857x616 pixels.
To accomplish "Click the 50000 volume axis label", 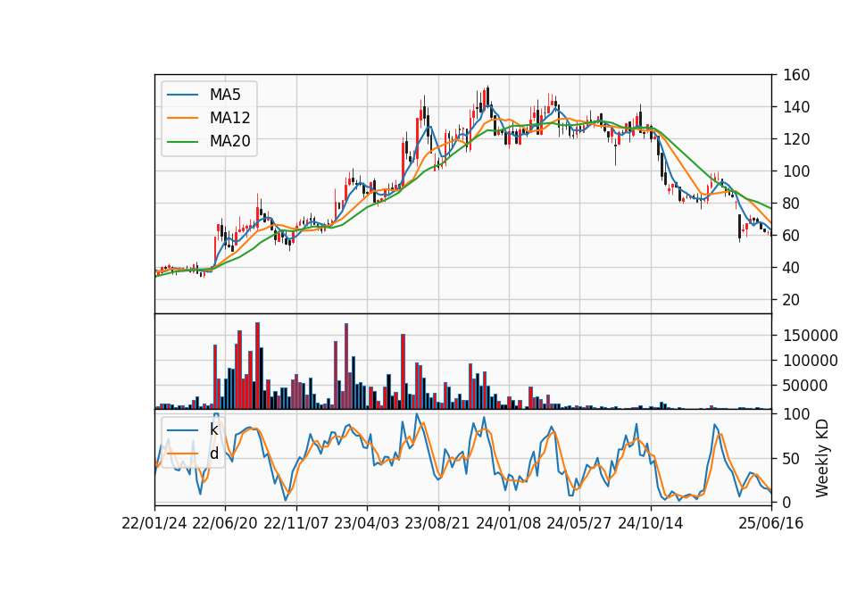I will coord(805,386).
